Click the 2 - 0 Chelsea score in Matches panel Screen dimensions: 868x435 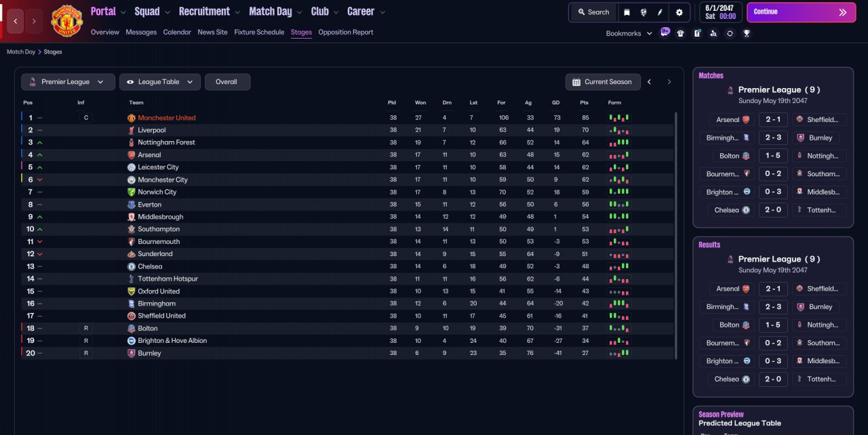pyautogui.click(x=773, y=210)
